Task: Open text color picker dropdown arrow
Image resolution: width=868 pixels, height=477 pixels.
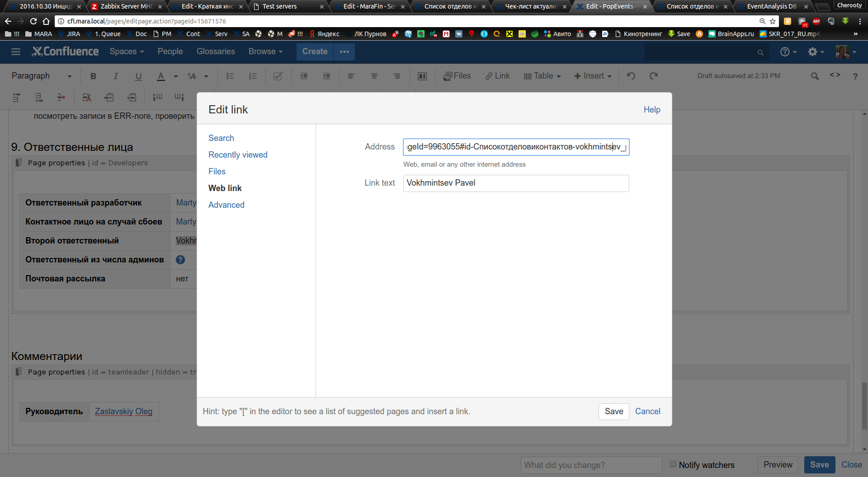Action: [x=176, y=76]
